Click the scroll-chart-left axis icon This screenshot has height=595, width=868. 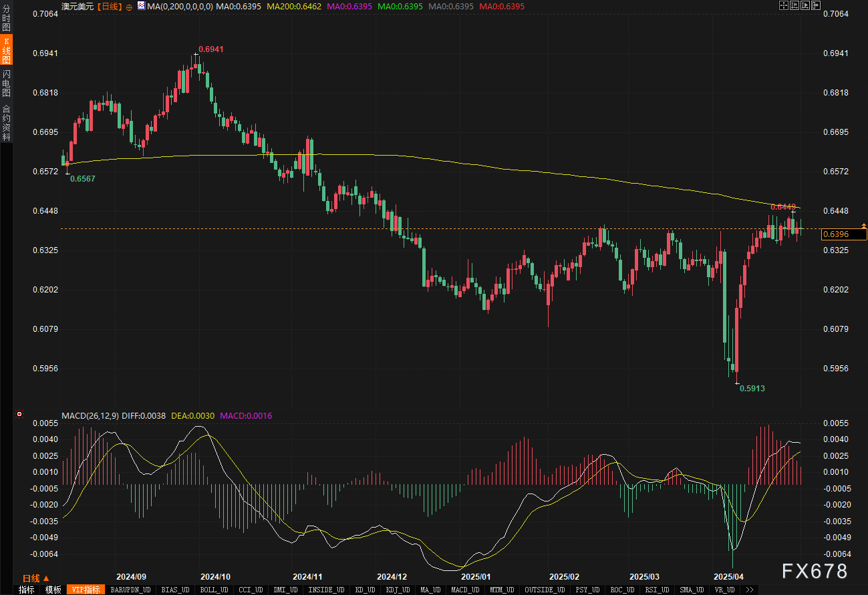[x=793, y=5]
